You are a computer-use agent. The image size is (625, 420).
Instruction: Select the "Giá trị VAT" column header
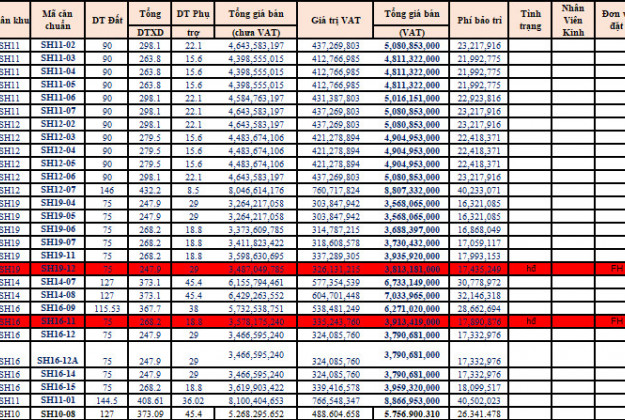pos(337,19)
